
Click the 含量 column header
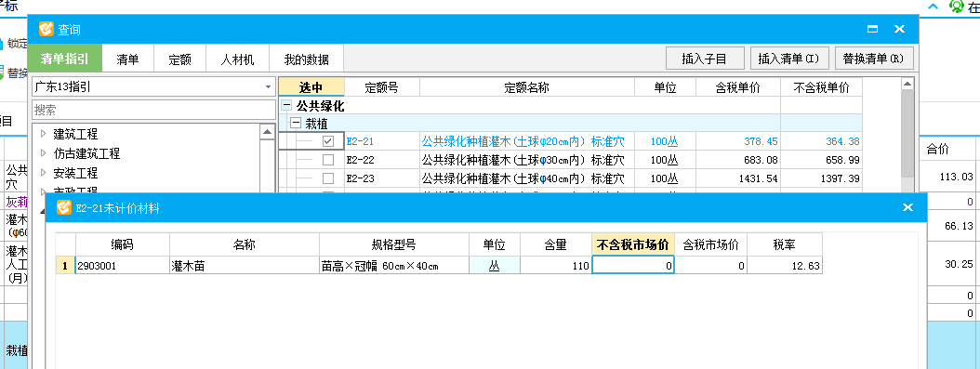click(556, 244)
